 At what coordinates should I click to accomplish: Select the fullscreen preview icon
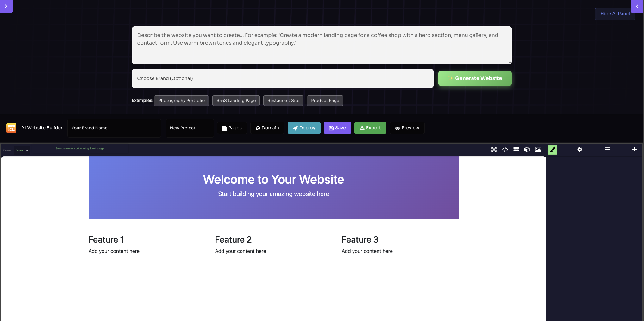494,150
